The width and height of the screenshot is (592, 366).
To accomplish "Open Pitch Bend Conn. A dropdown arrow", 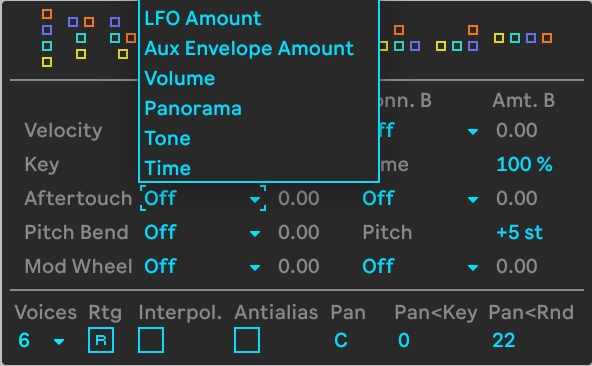I will [255, 234].
